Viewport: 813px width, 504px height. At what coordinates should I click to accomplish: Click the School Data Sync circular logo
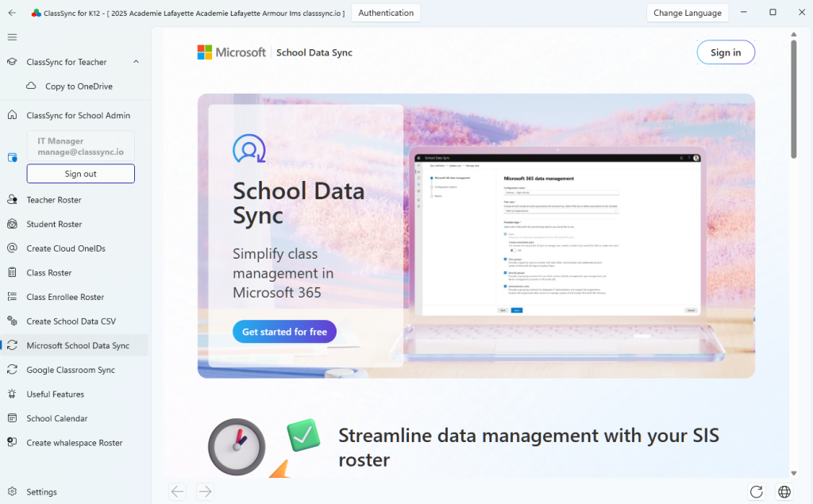coord(249,148)
